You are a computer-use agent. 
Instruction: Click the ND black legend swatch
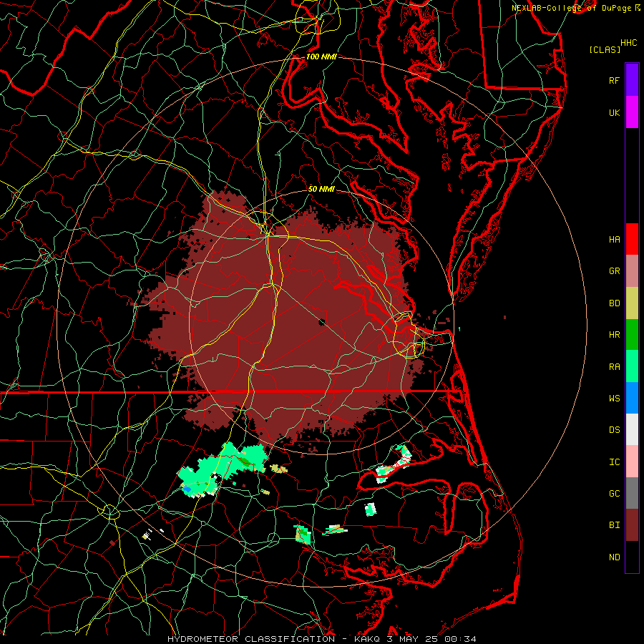(x=632, y=557)
